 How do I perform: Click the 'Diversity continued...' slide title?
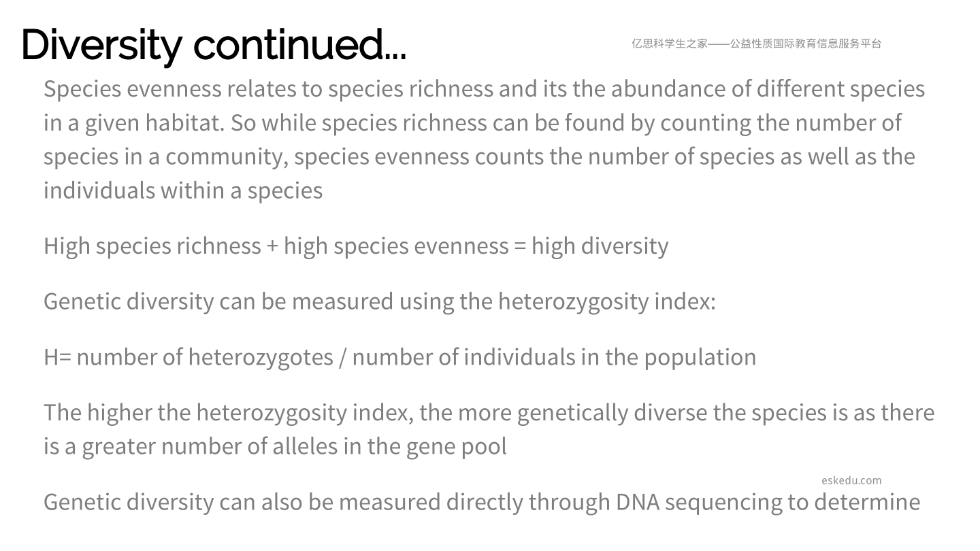[x=214, y=45]
